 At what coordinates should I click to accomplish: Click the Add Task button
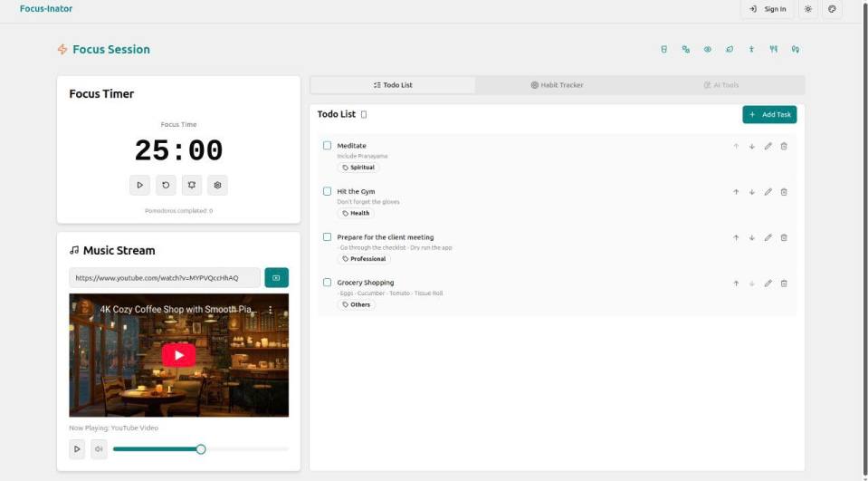tap(769, 115)
